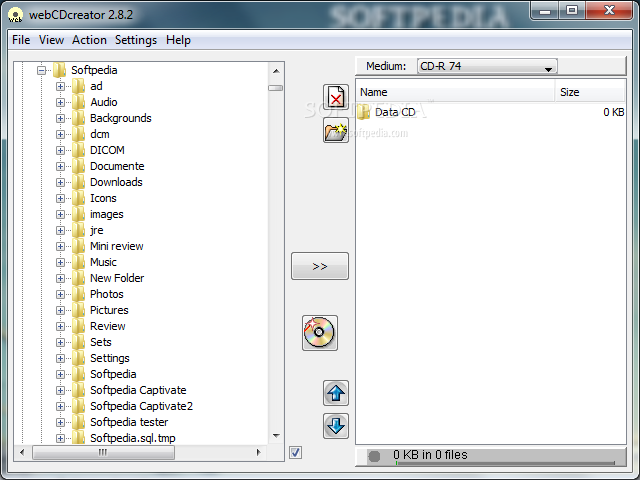Click the tree's horizontal scrollbar thumb
Screen dimensions: 640x480
point(103,452)
